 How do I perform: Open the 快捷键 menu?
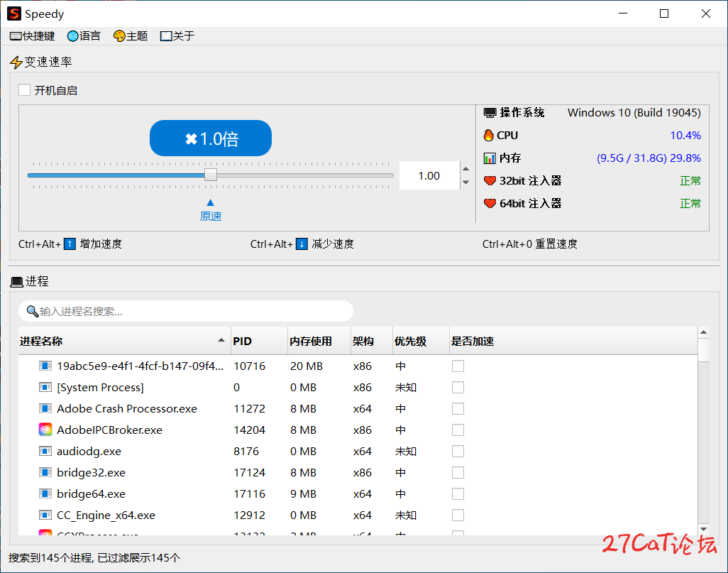click(x=33, y=36)
